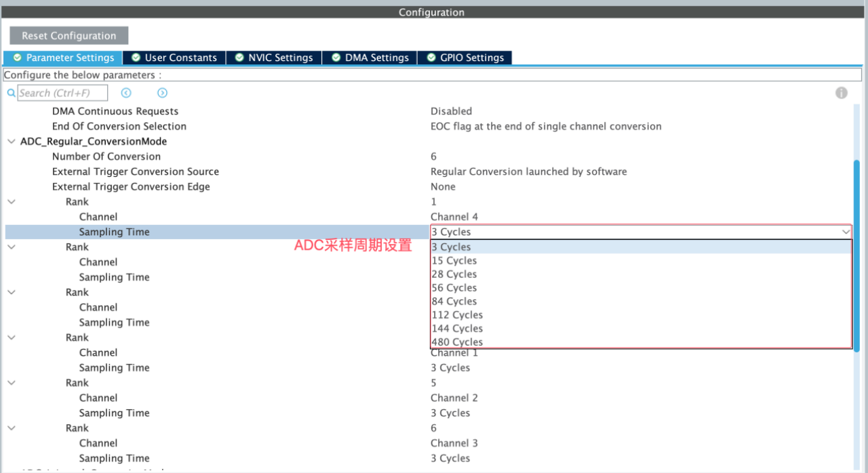Go to the GPIO Settings tab

point(465,58)
